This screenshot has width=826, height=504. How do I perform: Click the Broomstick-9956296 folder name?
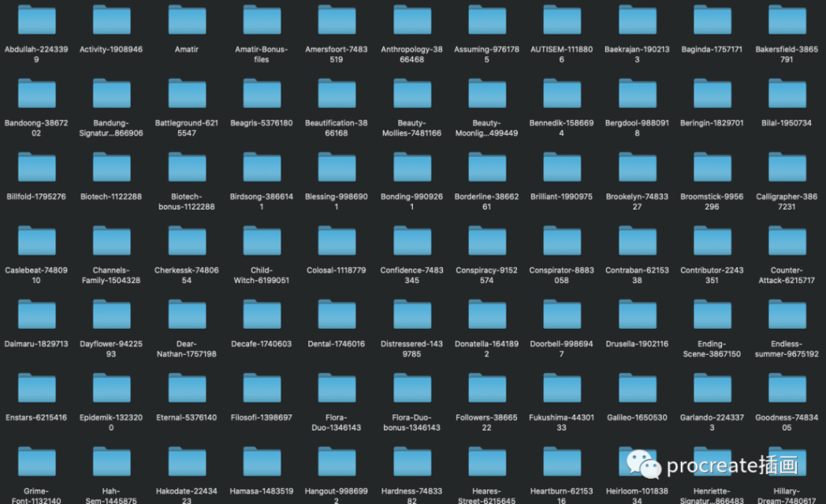tap(711, 202)
